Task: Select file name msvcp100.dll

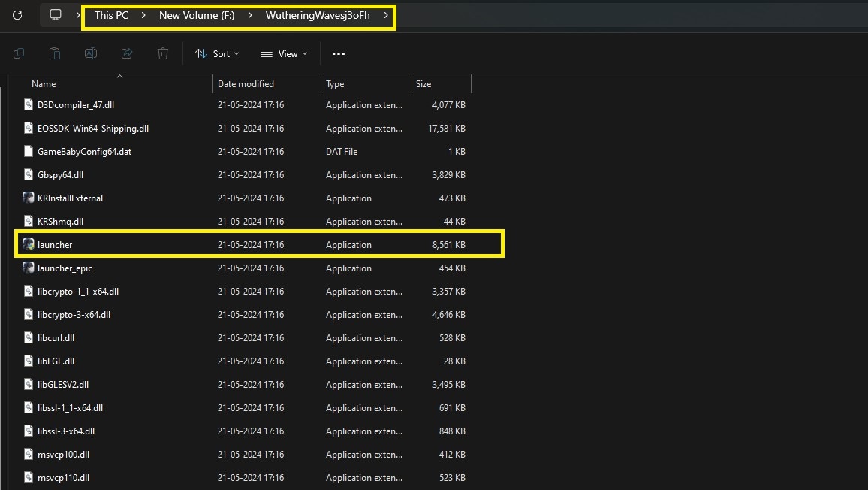Action: click(64, 454)
